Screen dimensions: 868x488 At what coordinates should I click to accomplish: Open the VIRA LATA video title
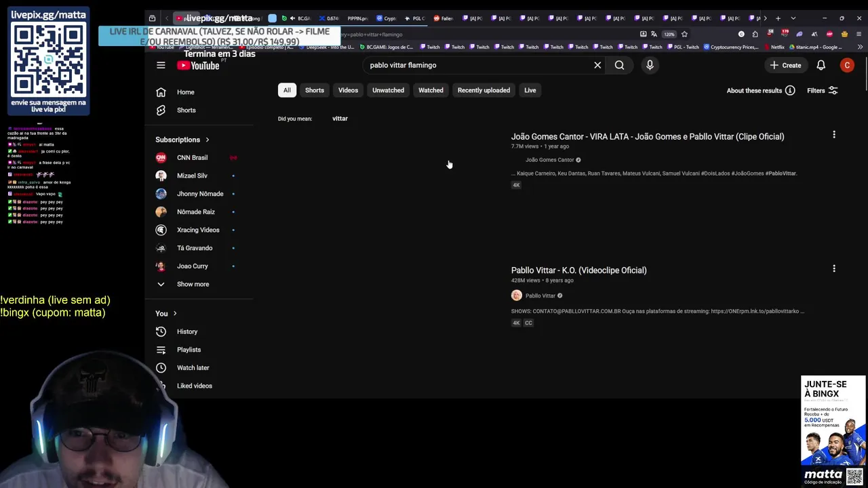(x=648, y=136)
